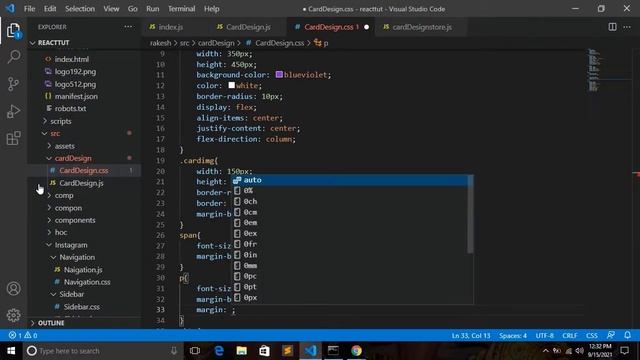The image size is (640, 360).
Task: Open Navigation.css in the explorer
Action: point(87,282)
